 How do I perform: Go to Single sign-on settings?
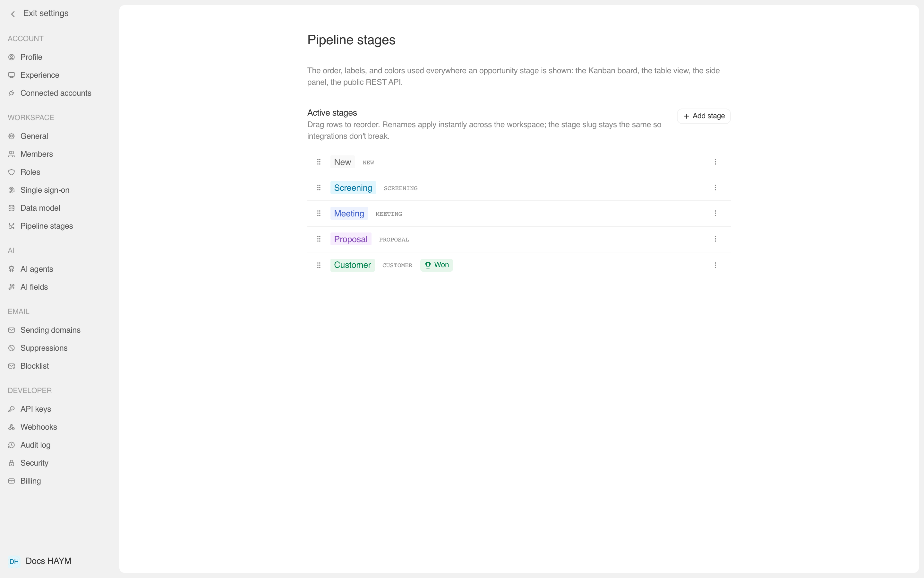[45, 190]
